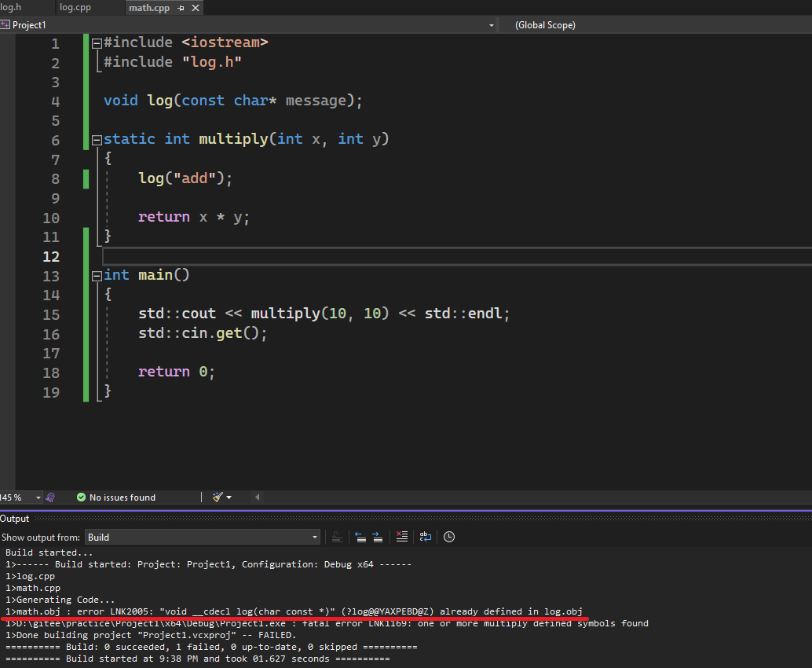Image resolution: width=812 pixels, height=668 pixels.
Task: Click the 'Build started at 9:38 PM' line
Action: [197, 659]
